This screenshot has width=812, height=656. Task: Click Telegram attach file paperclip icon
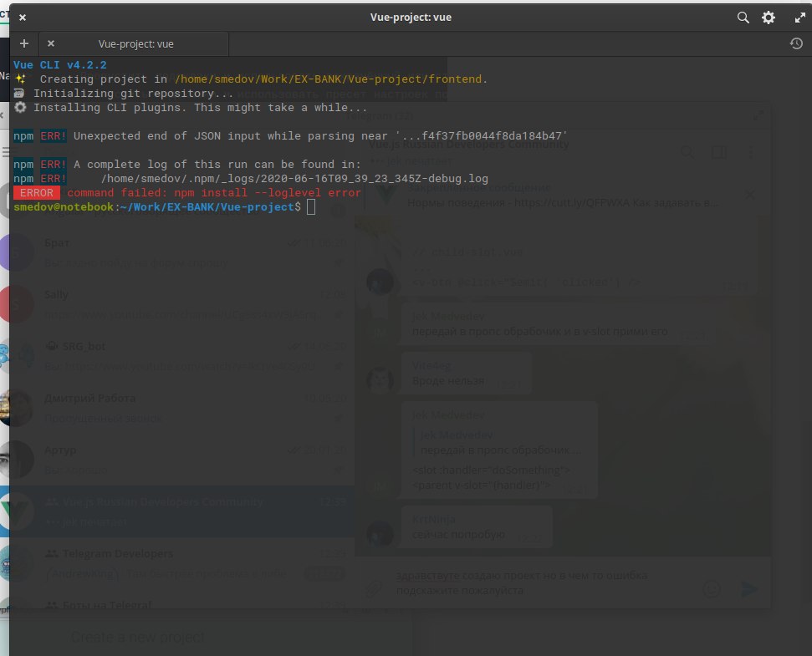coord(374,588)
